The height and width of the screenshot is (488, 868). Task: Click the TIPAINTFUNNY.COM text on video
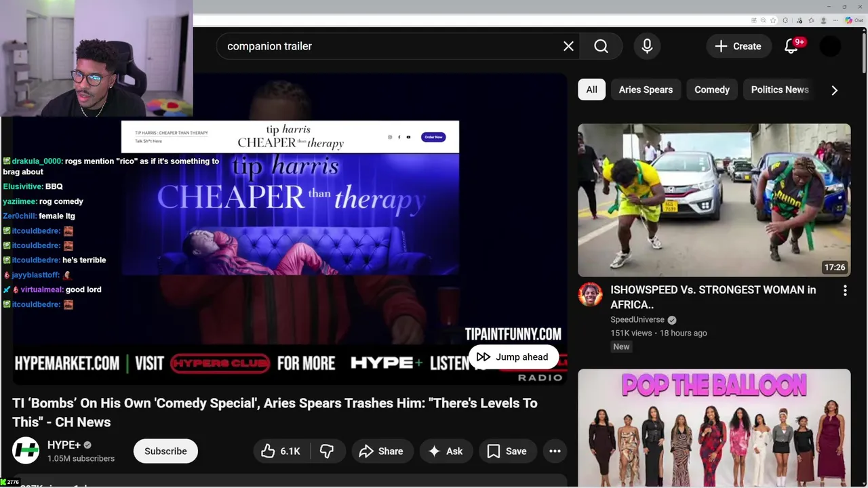tap(513, 334)
